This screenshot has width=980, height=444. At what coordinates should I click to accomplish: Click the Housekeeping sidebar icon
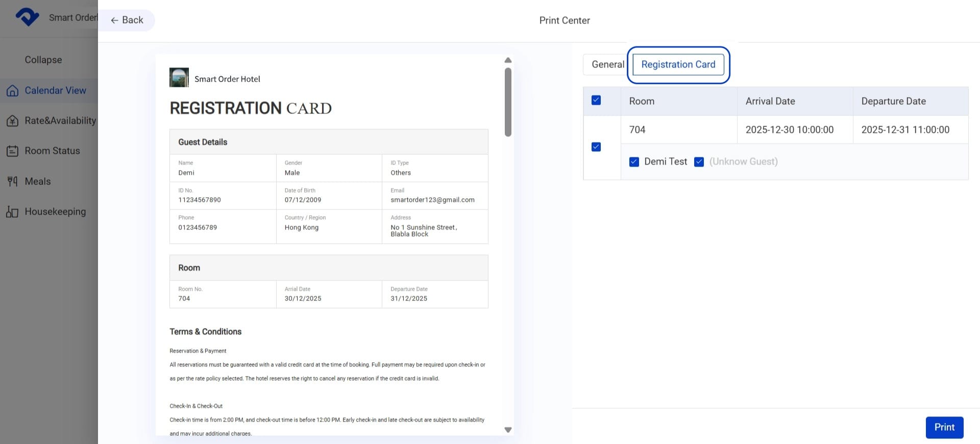coord(13,212)
